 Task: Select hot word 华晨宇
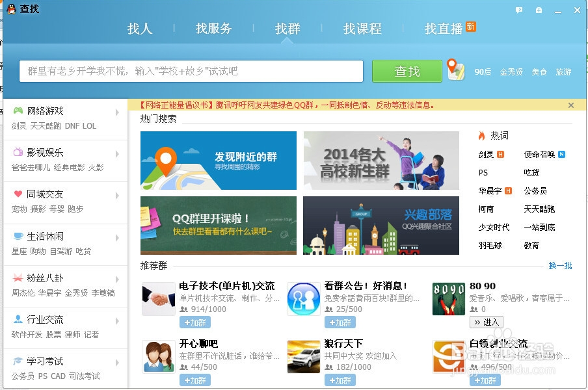490,190
